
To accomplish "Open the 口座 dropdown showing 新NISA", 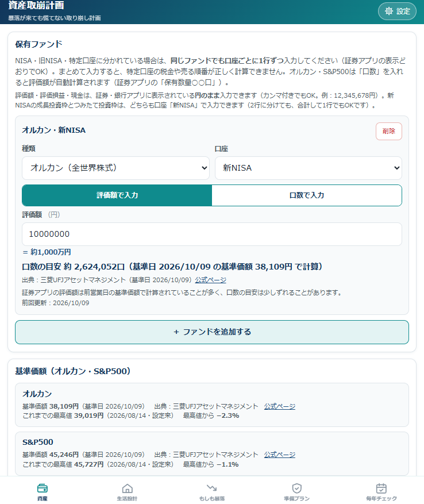I will 309,168.
